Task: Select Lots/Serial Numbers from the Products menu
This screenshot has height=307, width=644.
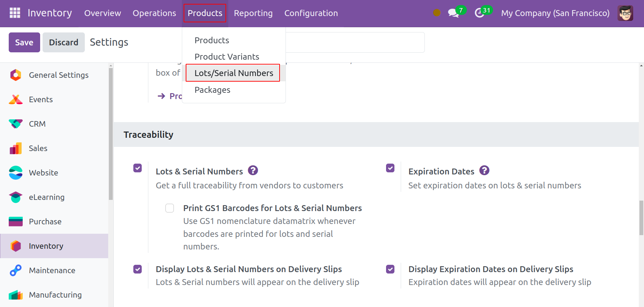Action: pyautogui.click(x=234, y=73)
